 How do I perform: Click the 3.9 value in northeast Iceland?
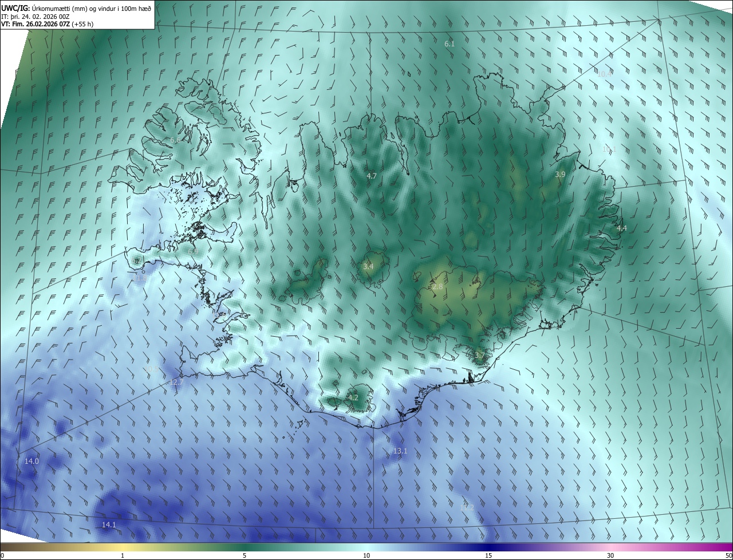point(561,174)
